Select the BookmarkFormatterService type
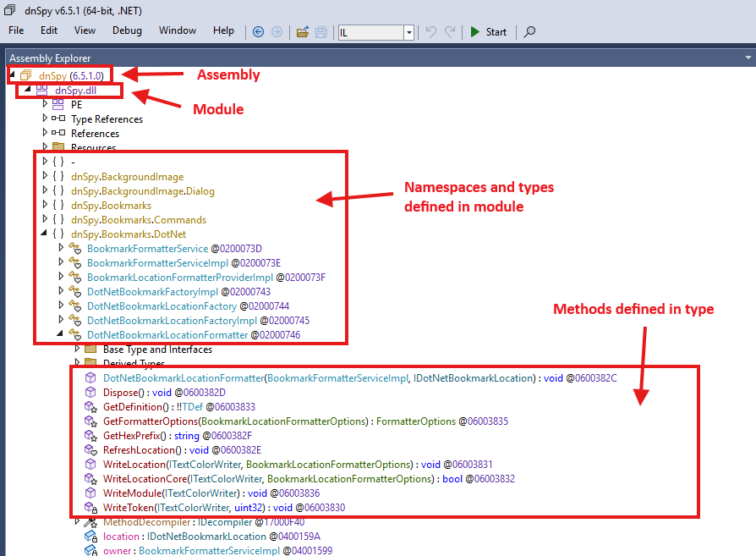The height and width of the screenshot is (556, 756). pos(147,249)
